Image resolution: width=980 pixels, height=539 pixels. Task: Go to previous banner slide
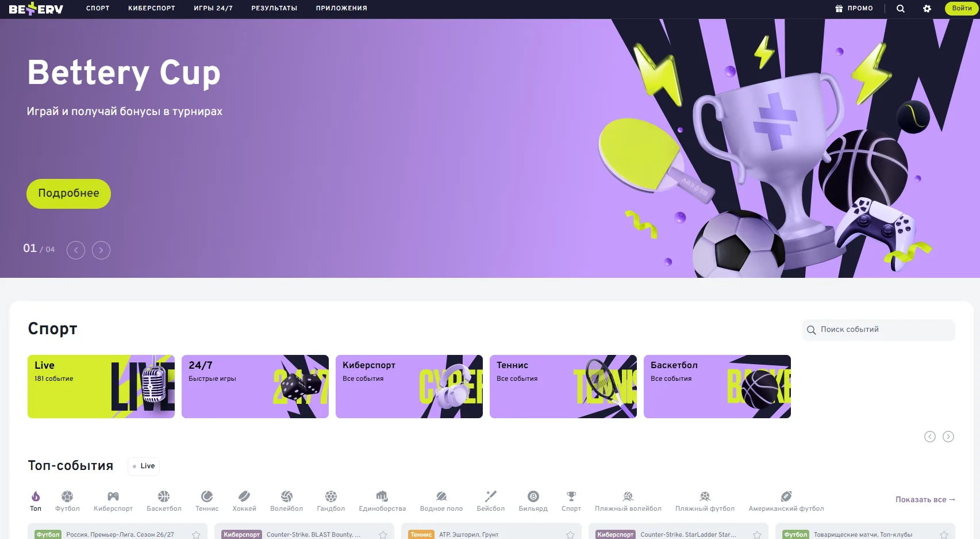coord(76,250)
